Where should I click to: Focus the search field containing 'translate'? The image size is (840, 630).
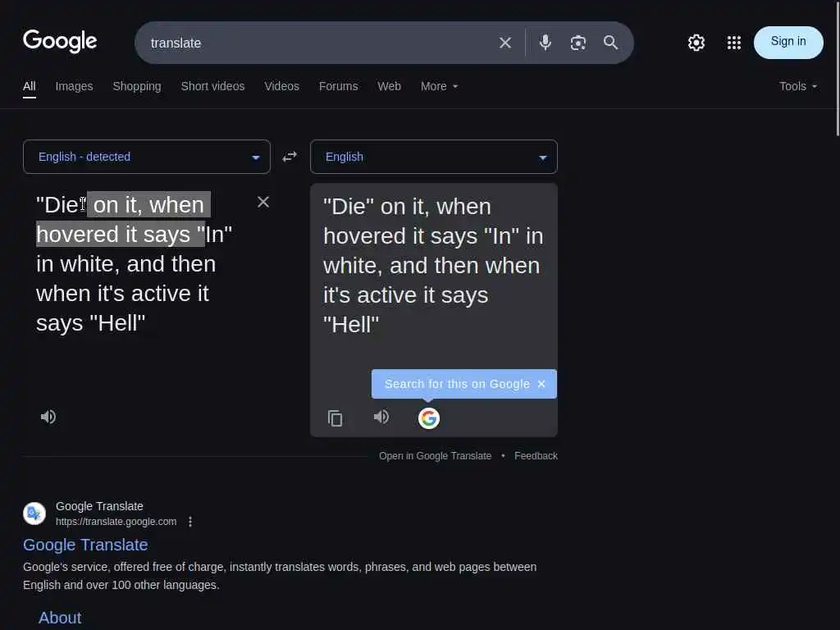click(x=316, y=43)
